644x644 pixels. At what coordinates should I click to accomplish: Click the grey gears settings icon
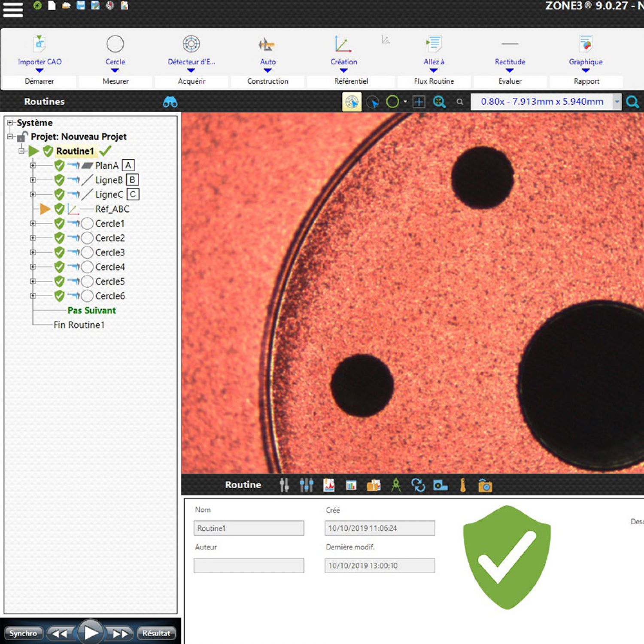point(110,6)
